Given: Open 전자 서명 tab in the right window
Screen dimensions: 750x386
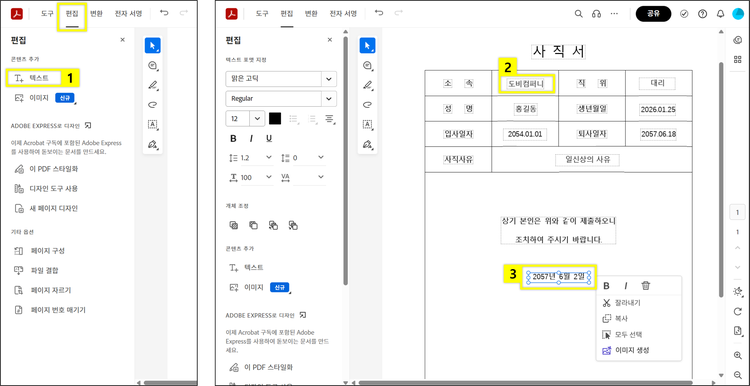Looking at the screenshot, I should point(343,14).
